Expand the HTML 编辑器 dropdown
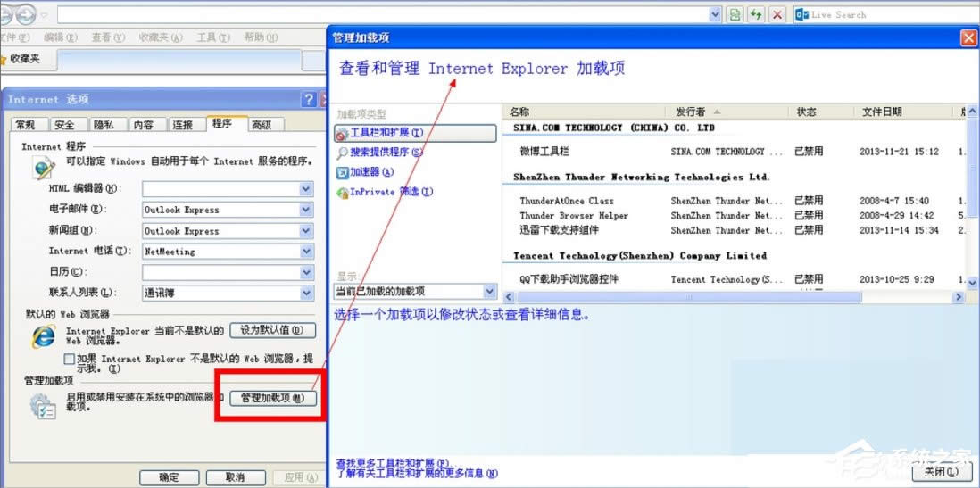 [x=306, y=189]
